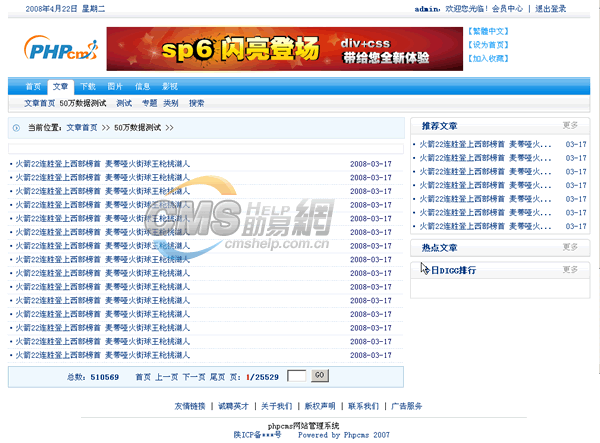Viewport: 600px width, 443px height.
Task: Open the sp6 banner advertisement
Action: tap(284, 49)
